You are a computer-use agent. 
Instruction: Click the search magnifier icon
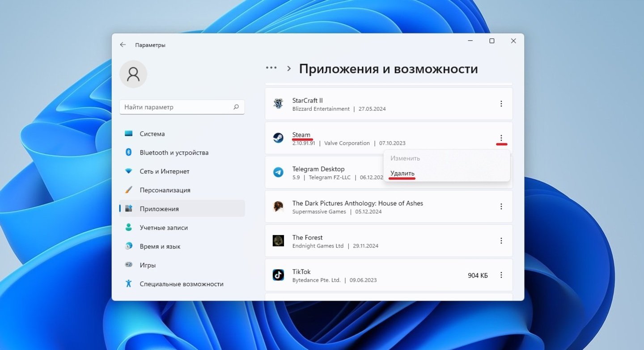pyautogui.click(x=236, y=107)
